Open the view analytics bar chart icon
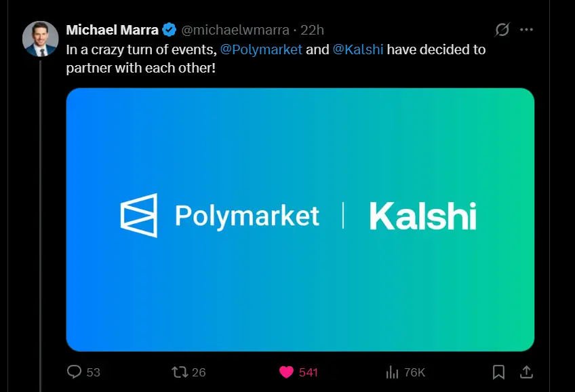This screenshot has width=575, height=392. point(392,372)
